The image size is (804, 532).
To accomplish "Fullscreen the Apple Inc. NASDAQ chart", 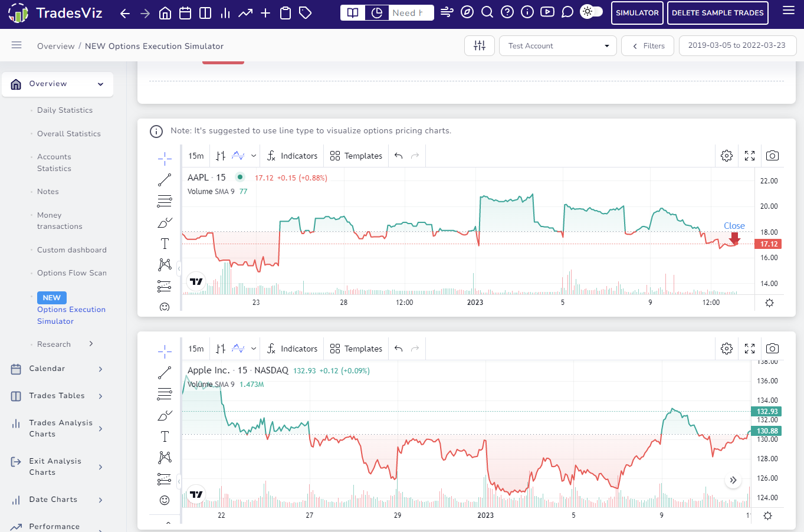I will click(x=750, y=349).
